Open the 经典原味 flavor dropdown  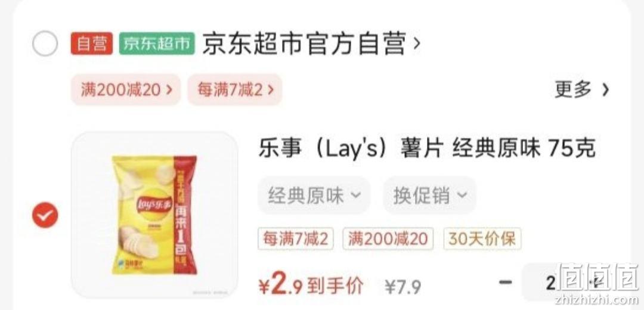pyautogui.click(x=314, y=195)
